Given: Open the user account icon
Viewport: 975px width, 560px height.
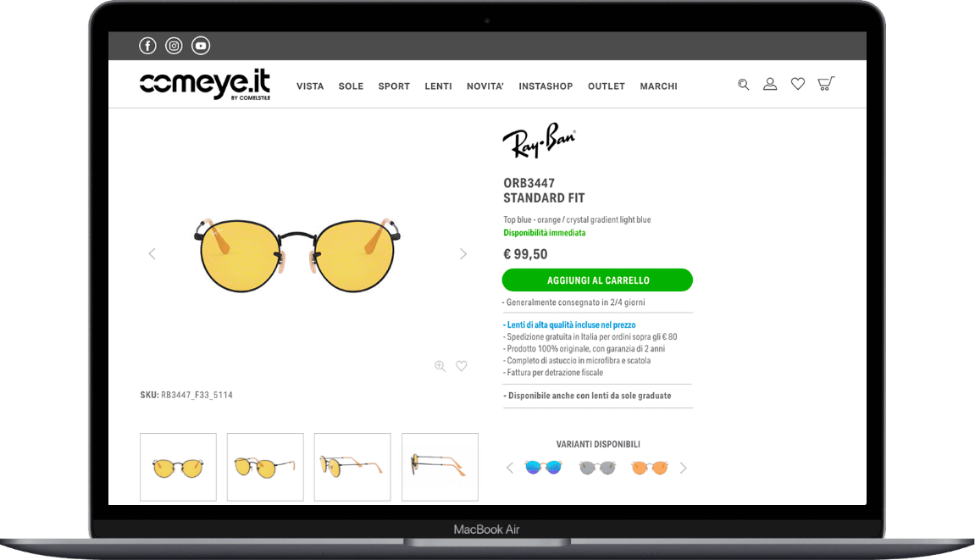Looking at the screenshot, I should pos(770,84).
